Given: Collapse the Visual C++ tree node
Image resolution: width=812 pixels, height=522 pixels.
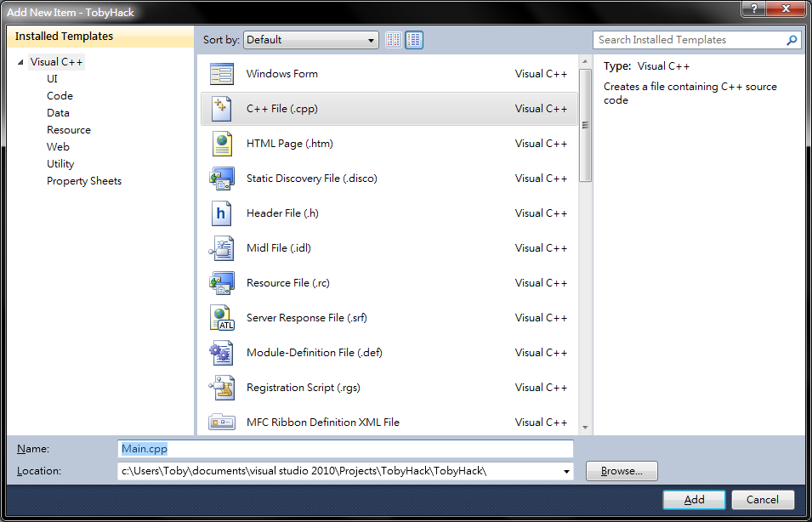Looking at the screenshot, I should 20,63.
